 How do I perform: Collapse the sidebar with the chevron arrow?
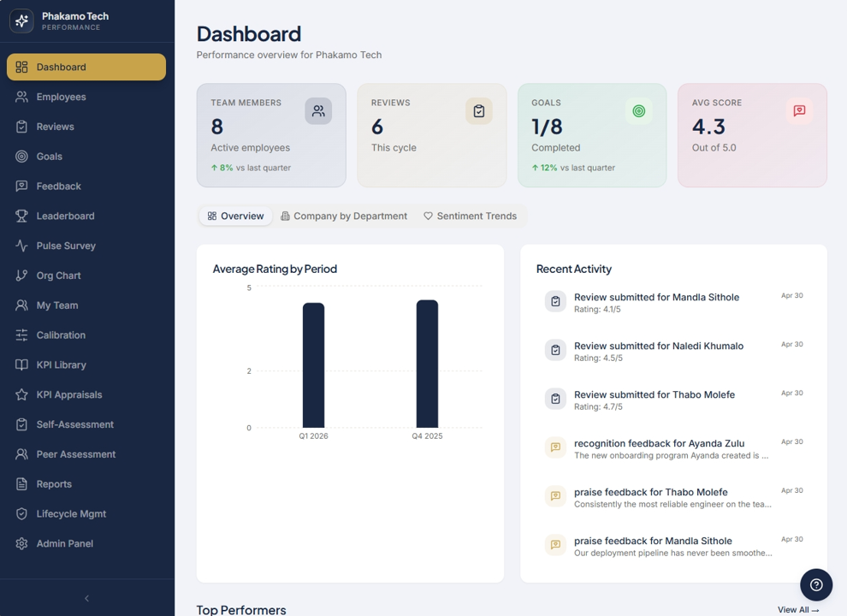87,598
